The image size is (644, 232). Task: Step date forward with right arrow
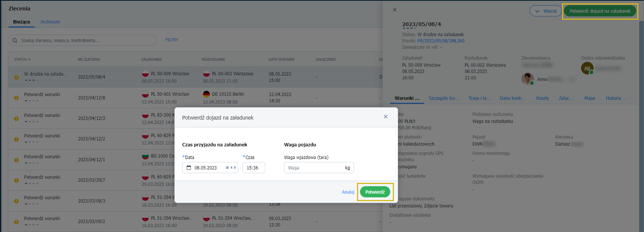pos(235,168)
